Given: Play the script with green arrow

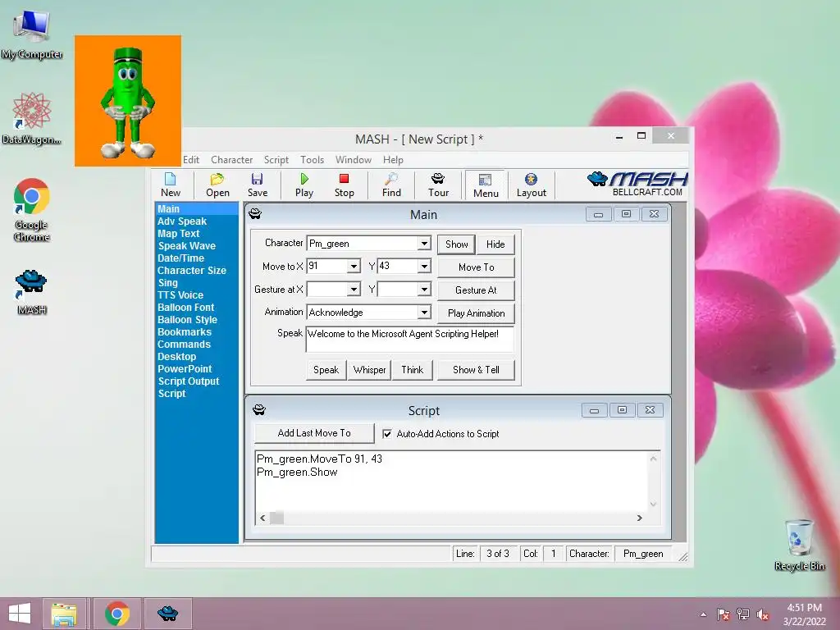Looking at the screenshot, I should 304,185.
